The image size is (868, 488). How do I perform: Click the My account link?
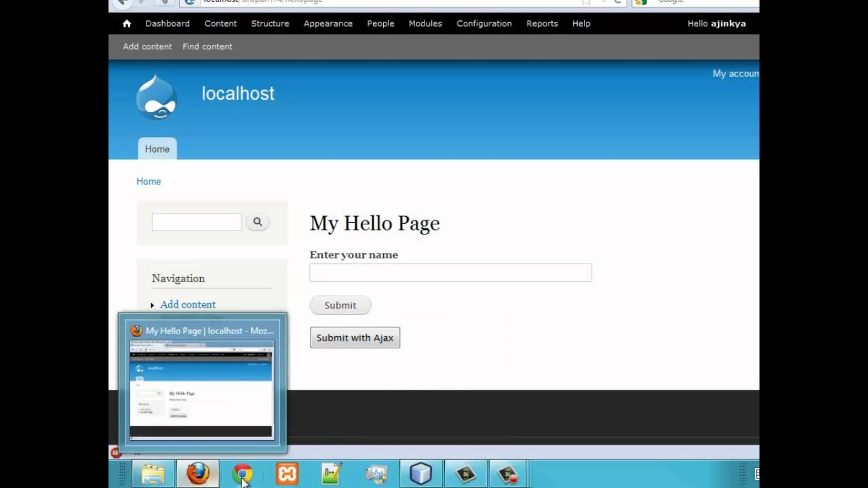click(736, 74)
